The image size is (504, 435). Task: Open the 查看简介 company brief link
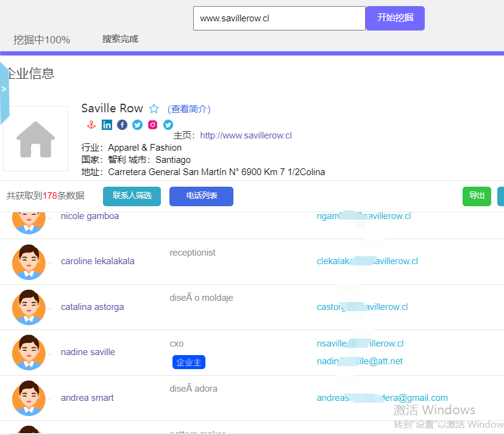tap(189, 109)
